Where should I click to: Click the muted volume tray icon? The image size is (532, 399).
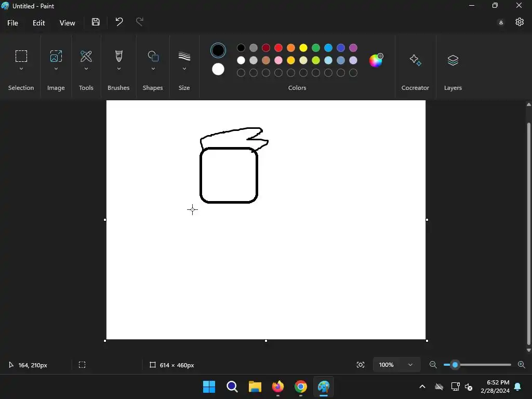tap(469, 387)
